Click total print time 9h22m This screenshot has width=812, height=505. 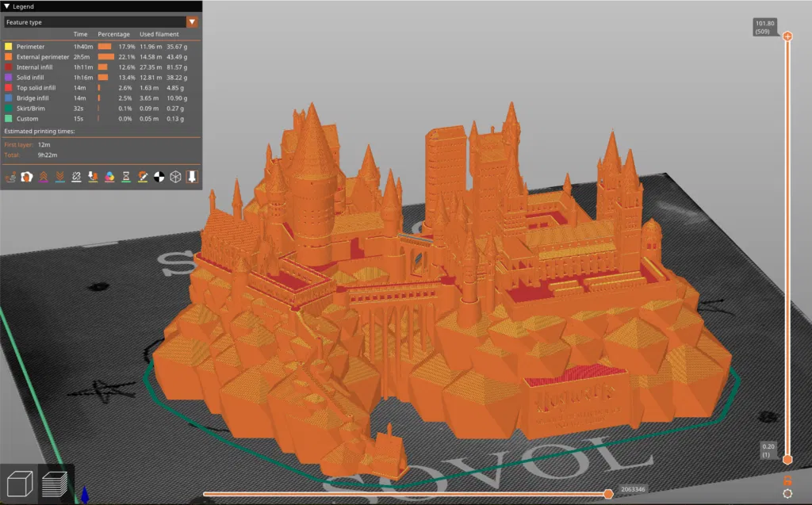pyautogui.click(x=48, y=155)
